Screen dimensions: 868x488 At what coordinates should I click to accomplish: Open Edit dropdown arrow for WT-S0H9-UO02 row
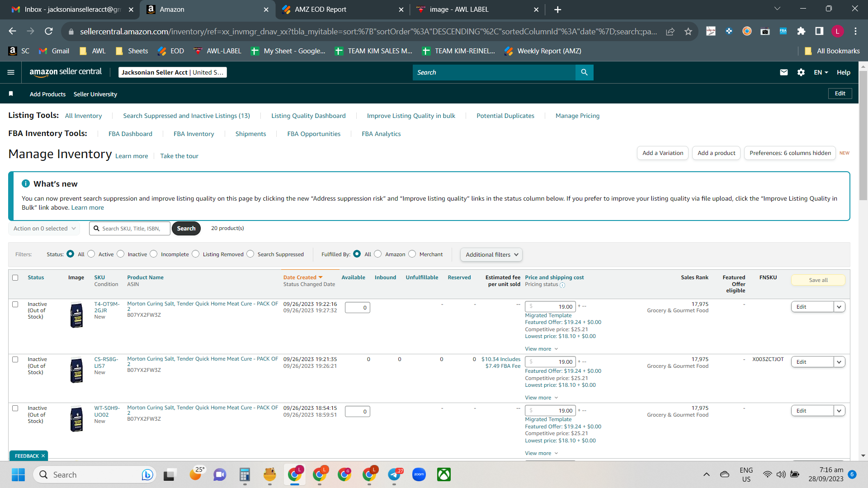[840, 411]
